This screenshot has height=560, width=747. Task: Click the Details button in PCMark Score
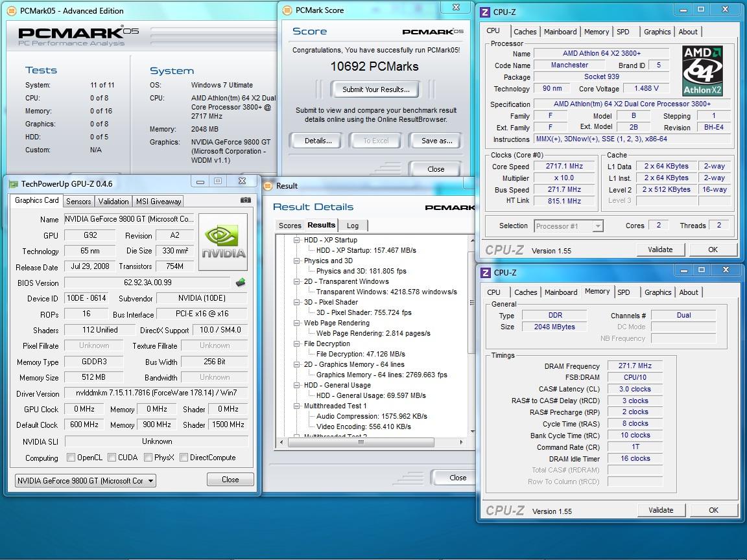[318, 141]
